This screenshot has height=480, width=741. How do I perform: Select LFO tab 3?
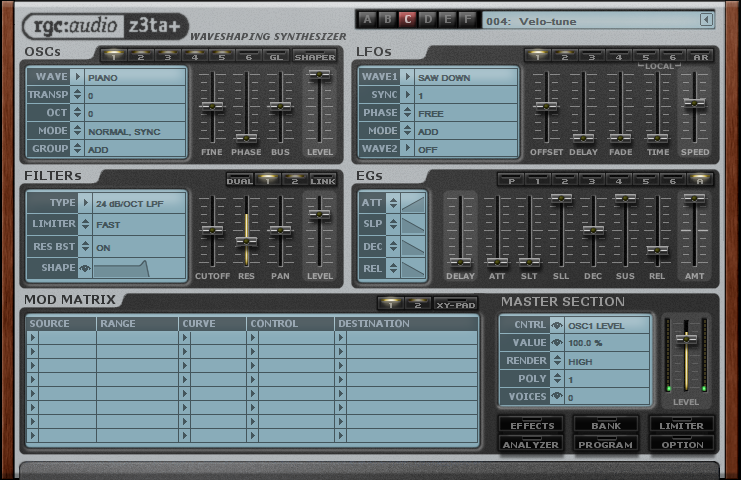coord(591,56)
